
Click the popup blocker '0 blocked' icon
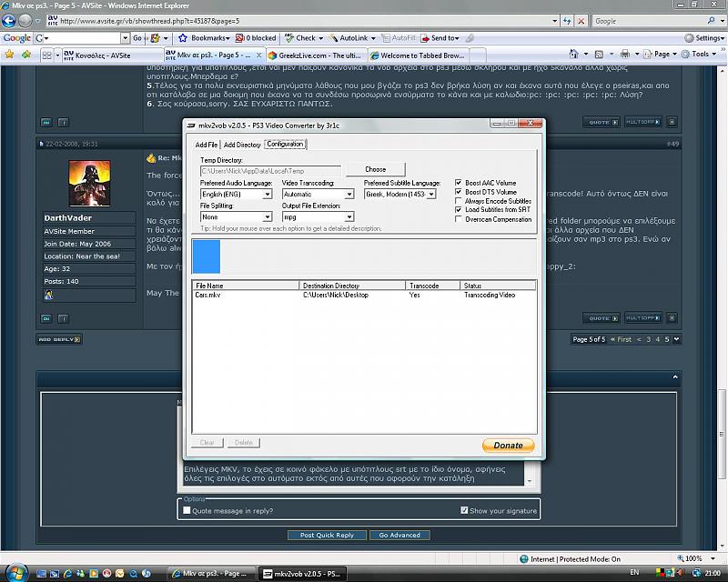coord(240,38)
